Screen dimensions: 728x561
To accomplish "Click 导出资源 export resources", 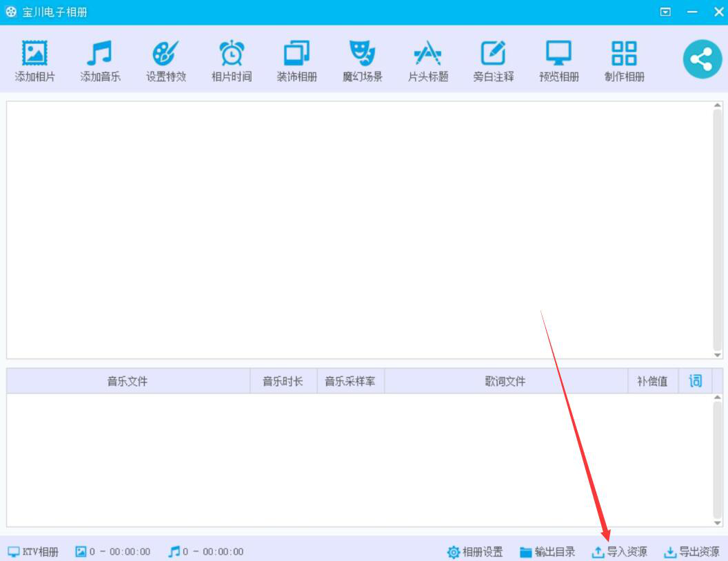I will [691, 551].
